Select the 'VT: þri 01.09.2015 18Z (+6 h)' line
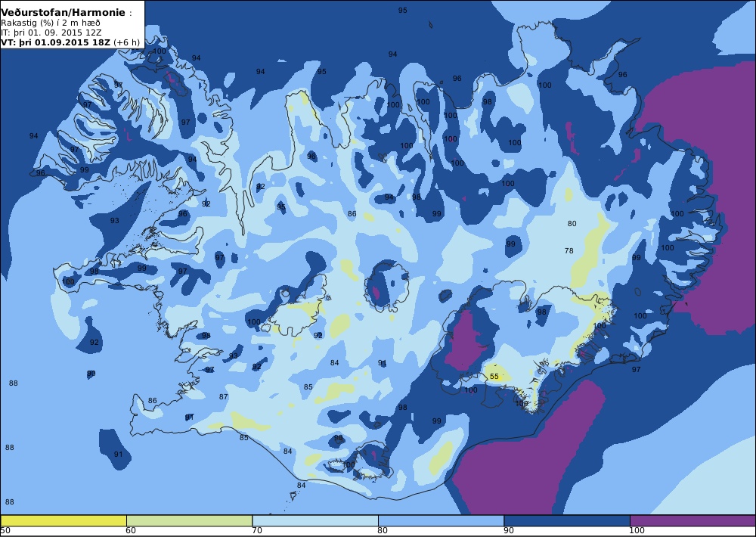 (x=70, y=42)
